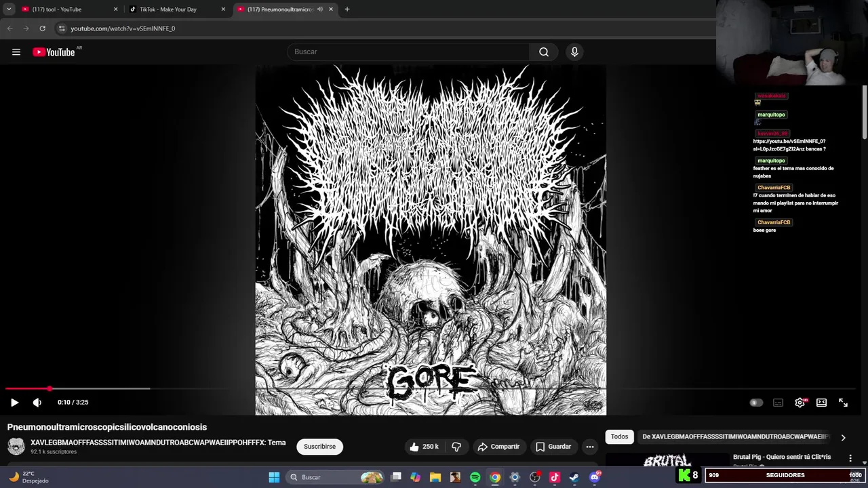Click into the Buscar search field
This screenshot has width=868, height=488.
pos(409,52)
